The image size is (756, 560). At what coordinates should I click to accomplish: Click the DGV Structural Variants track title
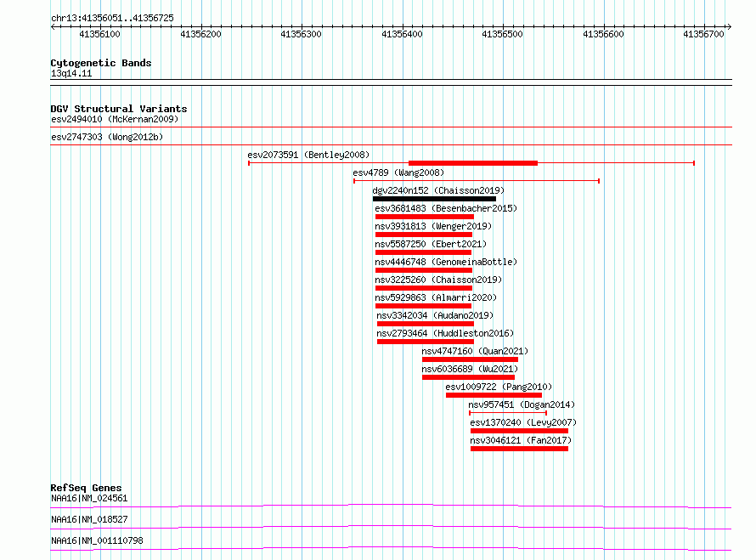click(119, 109)
